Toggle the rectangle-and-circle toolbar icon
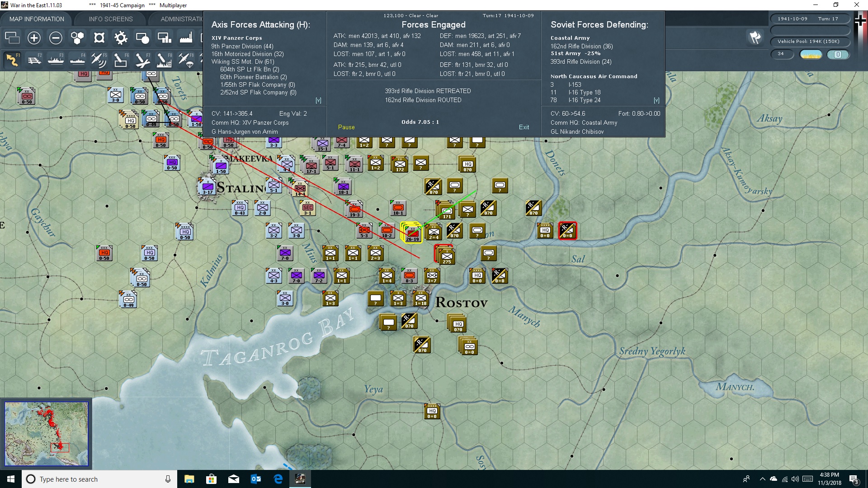This screenshot has height=488, width=868. 142,38
